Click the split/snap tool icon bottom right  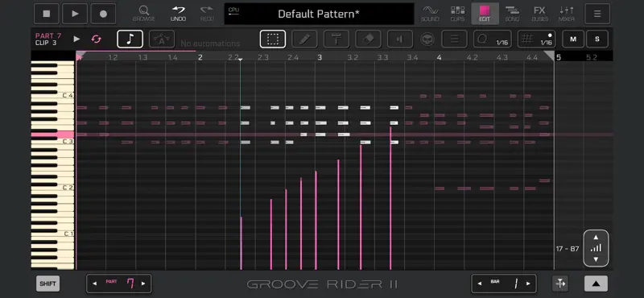560,284
